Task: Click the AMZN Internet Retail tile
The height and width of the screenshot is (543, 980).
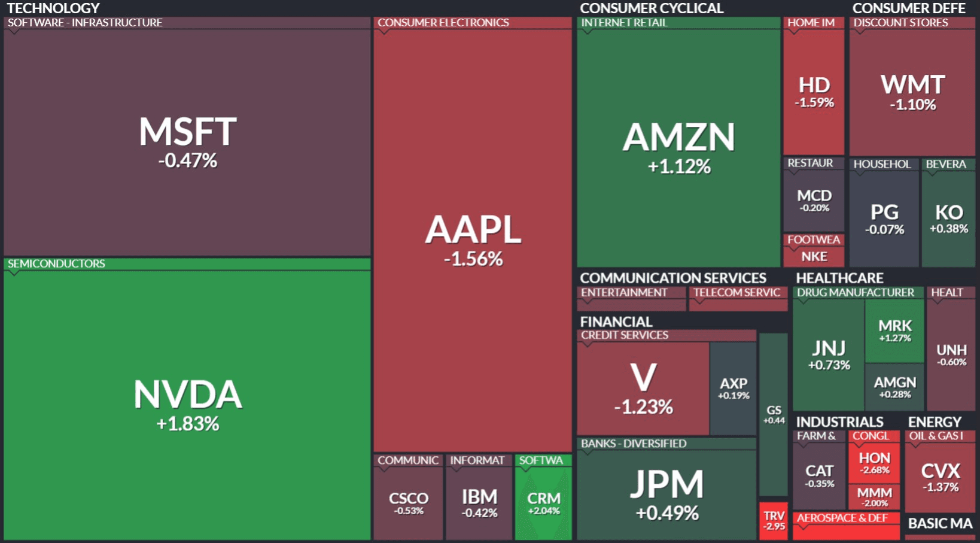Action: coord(678,147)
